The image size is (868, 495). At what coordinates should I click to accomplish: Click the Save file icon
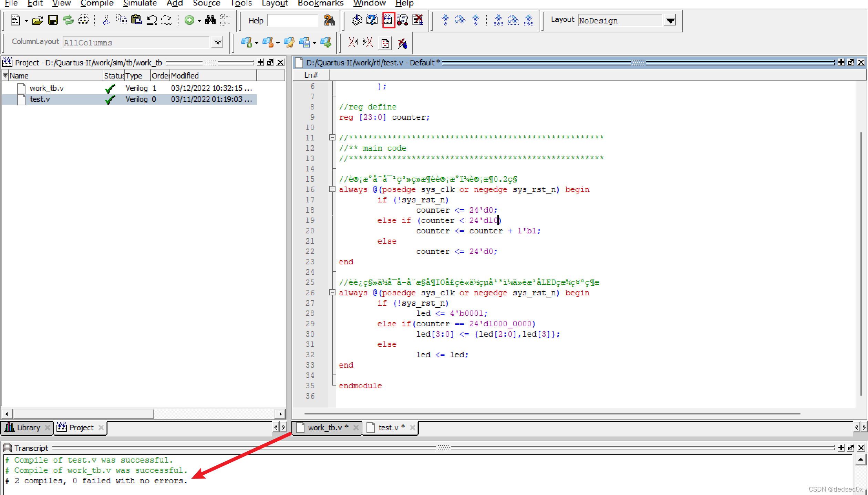coord(53,20)
